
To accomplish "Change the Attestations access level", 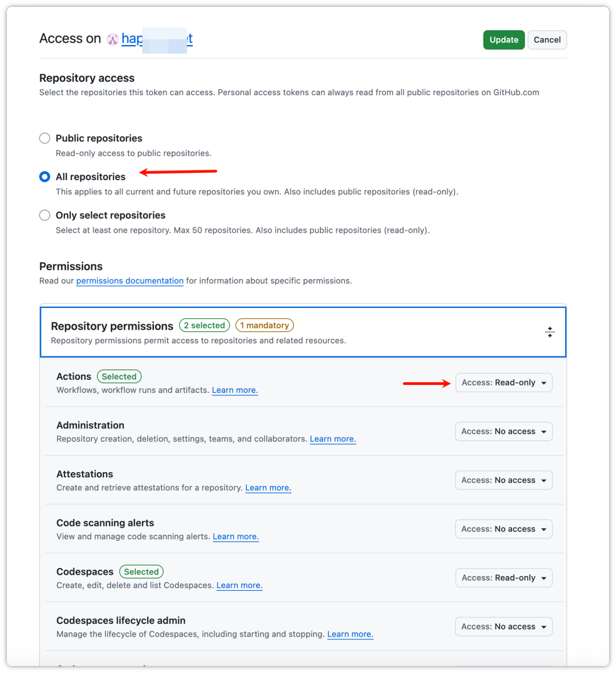I will tap(504, 480).
